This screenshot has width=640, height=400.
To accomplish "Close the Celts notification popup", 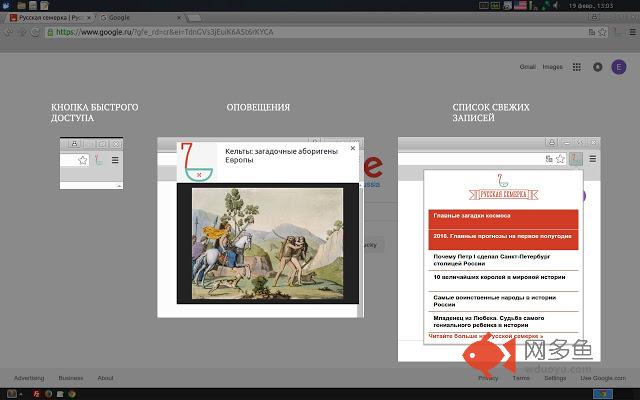I will pos(352,148).
